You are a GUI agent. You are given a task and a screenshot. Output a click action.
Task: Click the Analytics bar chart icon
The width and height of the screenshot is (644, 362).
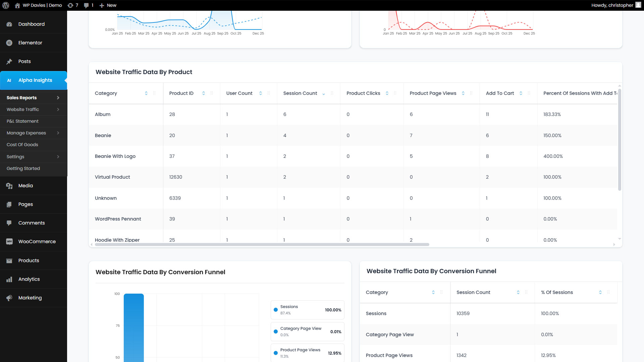click(x=9, y=279)
